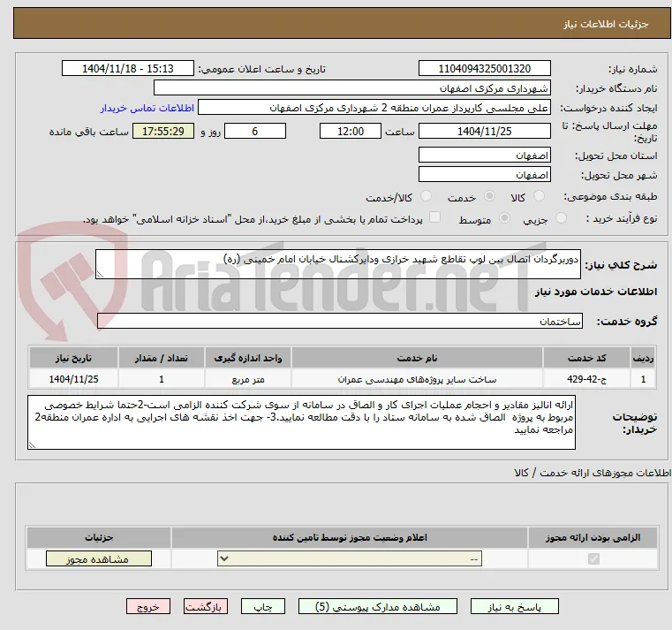Click the متر مربع unit cell

248,380
